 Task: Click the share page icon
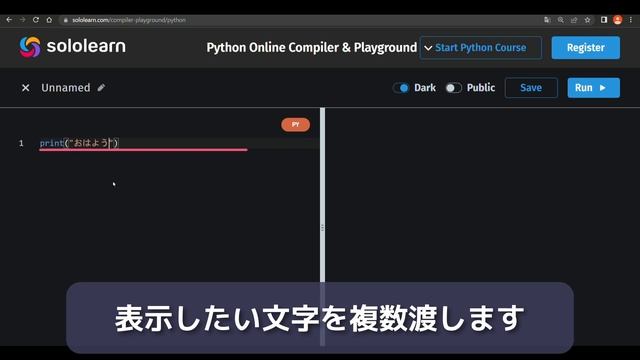point(574,20)
